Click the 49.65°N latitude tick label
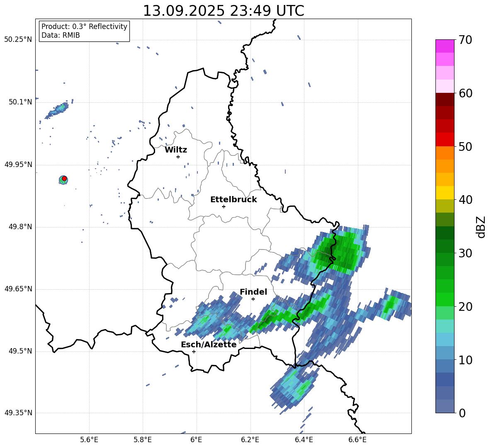The width and height of the screenshot is (491, 448). point(18,289)
